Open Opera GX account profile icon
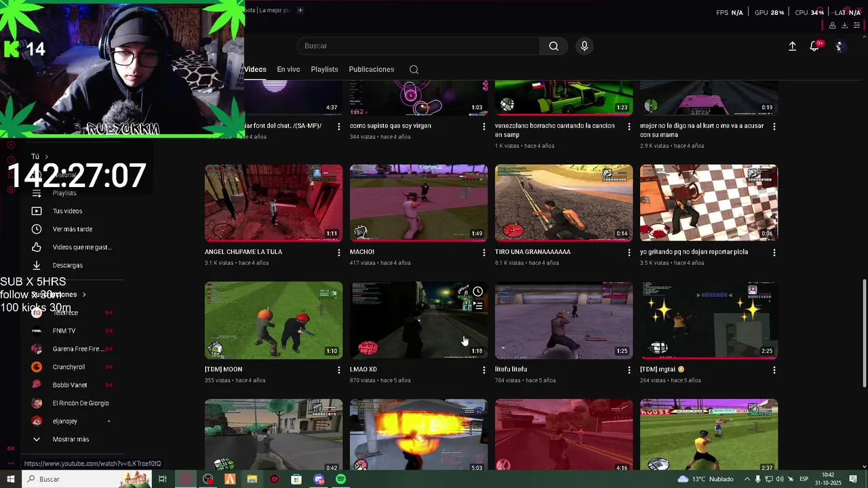868x488 pixels. (832, 26)
